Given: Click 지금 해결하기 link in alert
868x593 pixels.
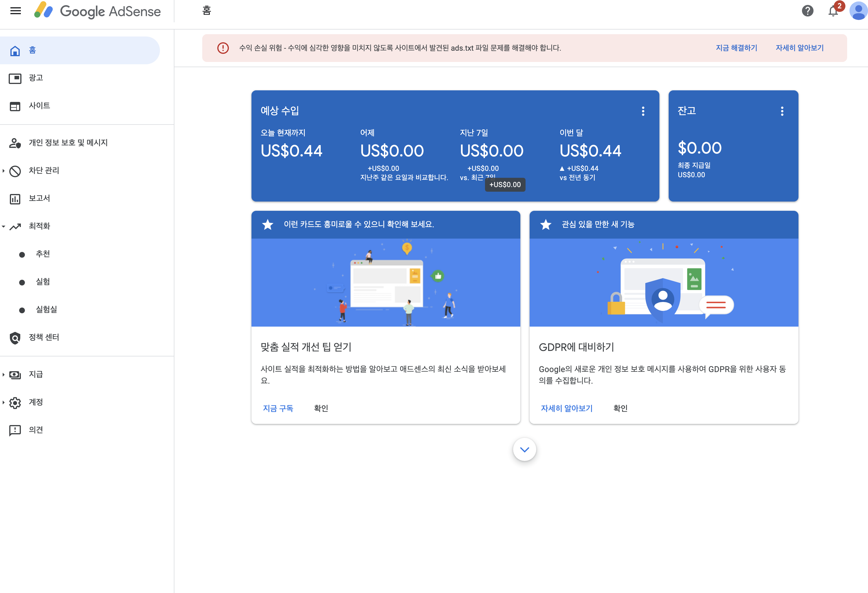Looking at the screenshot, I should click(736, 48).
